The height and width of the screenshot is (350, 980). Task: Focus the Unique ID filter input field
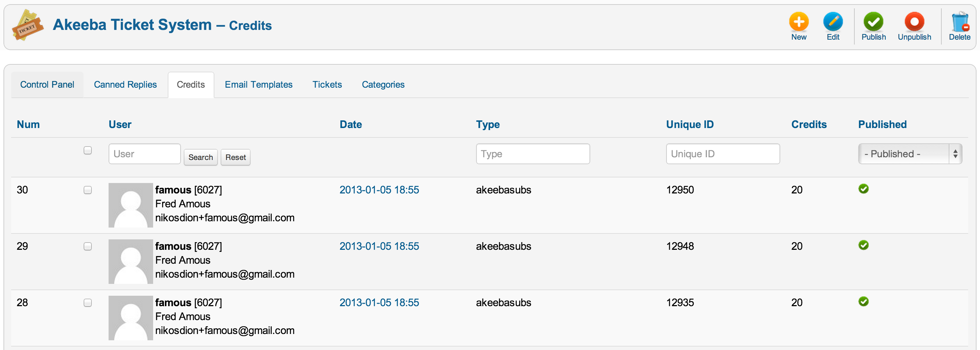[723, 154]
